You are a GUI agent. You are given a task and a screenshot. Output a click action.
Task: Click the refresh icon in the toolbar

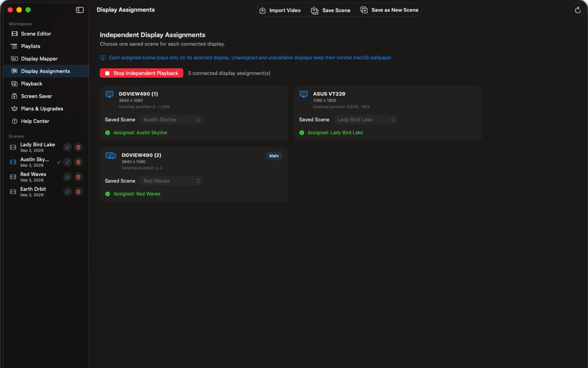coord(578,10)
